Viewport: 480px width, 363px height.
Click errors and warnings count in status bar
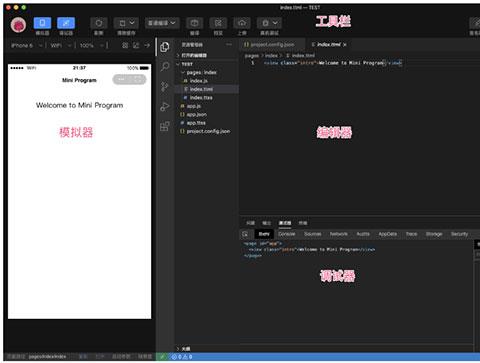pyautogui.click(x=182, y=357)
